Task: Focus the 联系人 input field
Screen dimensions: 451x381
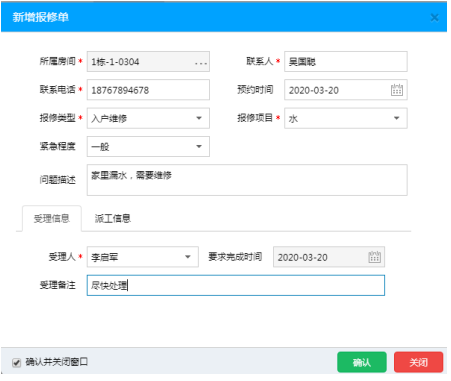Action: [x=346, y=61]
